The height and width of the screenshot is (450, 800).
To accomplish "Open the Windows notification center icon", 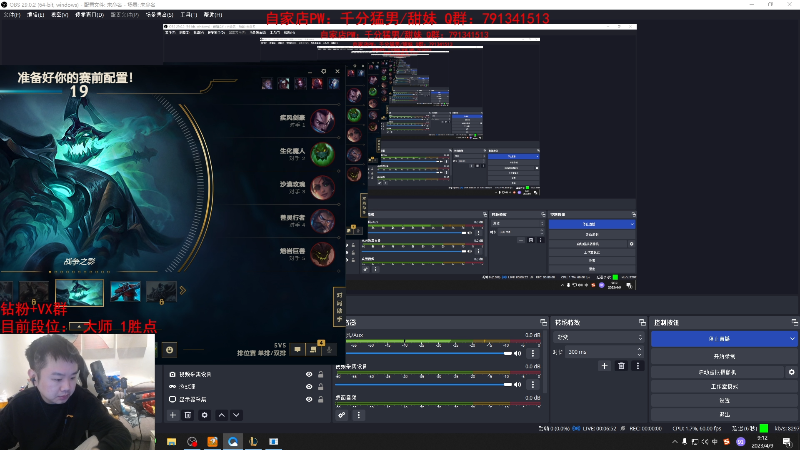I will 787,442.
